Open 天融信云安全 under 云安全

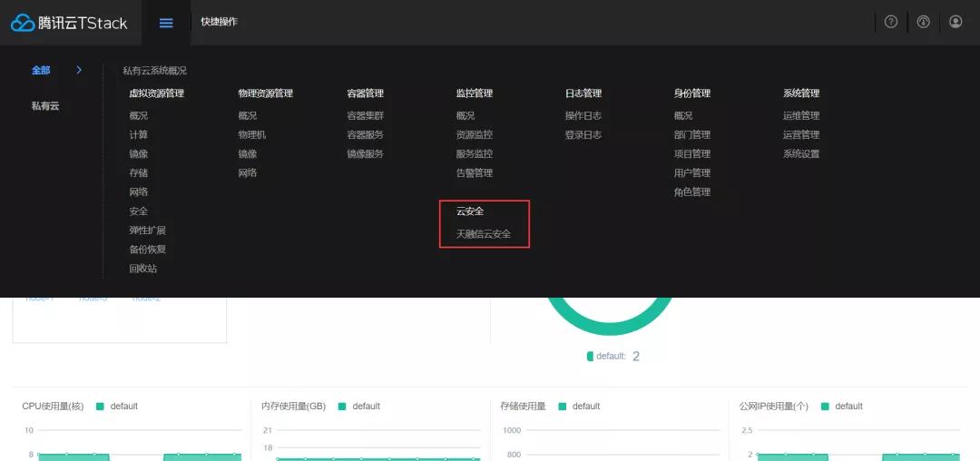(483, 234)
